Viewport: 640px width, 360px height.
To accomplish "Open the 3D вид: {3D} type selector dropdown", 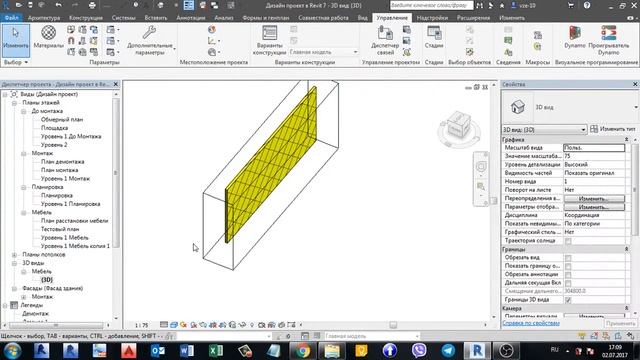I will tap(544, 129).
